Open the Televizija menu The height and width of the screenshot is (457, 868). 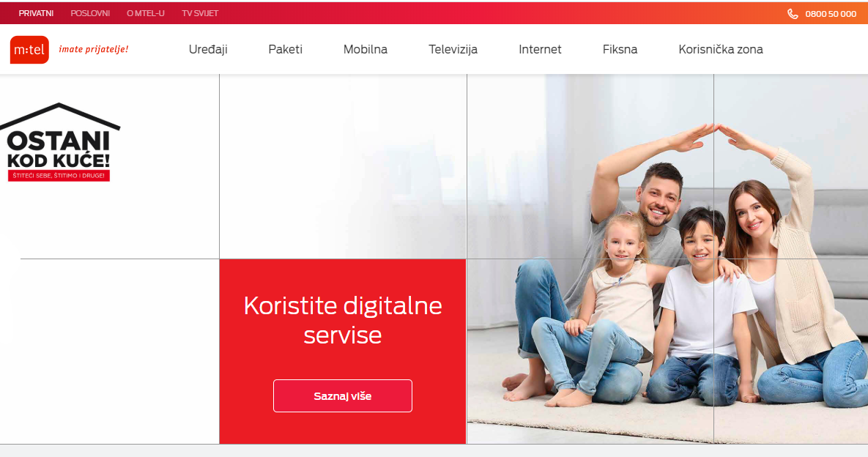453,49
